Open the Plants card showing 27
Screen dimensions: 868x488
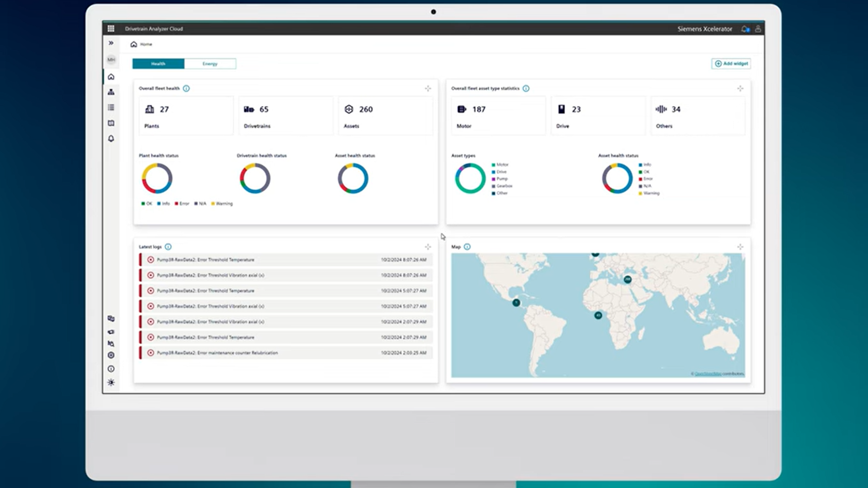(186, 116)
